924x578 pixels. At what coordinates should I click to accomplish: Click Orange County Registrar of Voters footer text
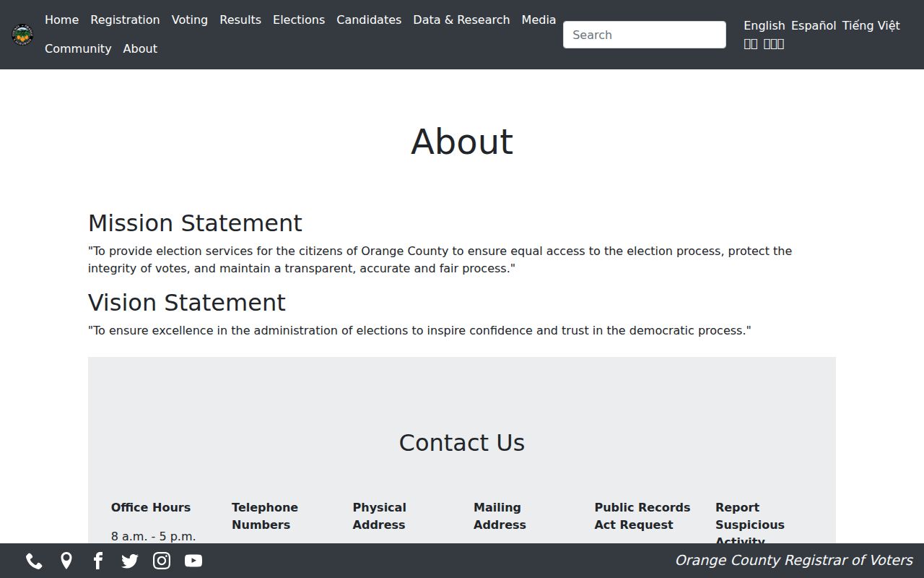pyautogui.click(x=794, y=561)
